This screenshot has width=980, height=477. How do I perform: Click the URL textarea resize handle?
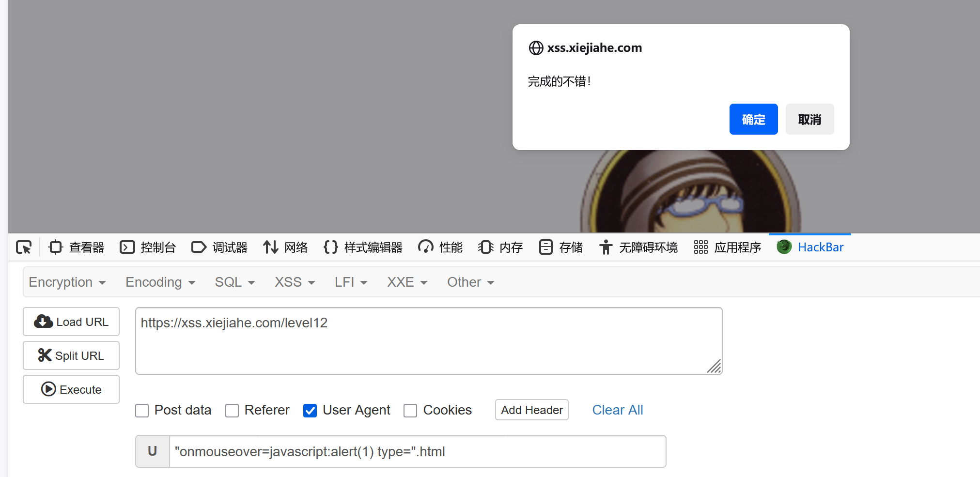coord(714,366)
